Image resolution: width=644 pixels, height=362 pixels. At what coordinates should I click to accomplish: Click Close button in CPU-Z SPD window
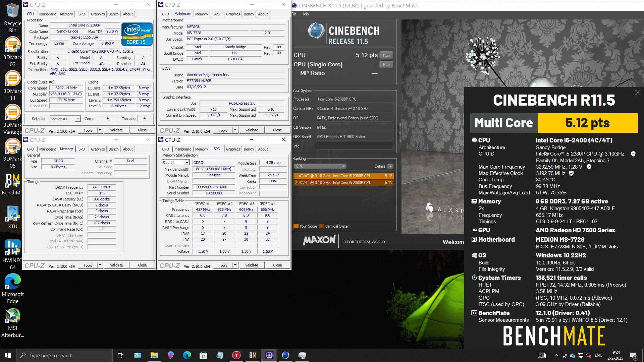coord(277,265)
